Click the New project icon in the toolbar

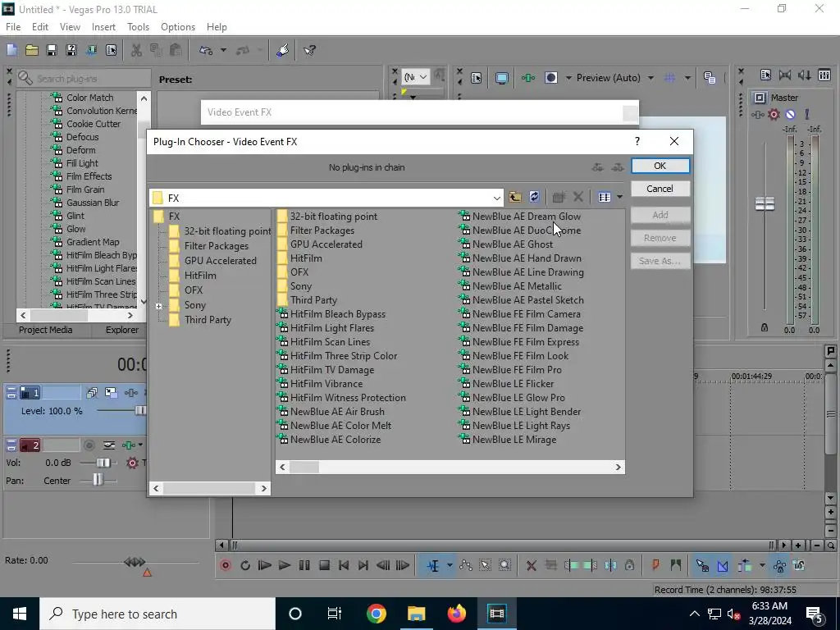coord(11,50)
